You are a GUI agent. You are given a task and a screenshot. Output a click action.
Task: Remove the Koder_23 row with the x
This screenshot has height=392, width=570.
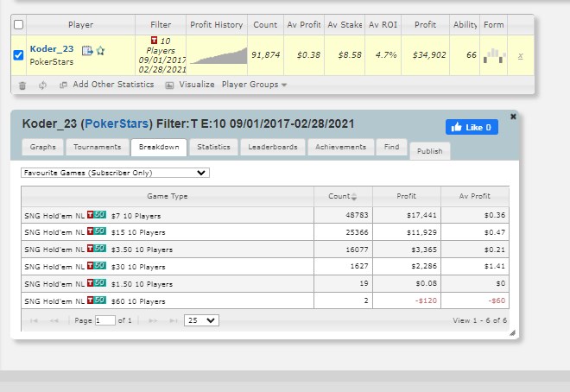coord(521,55)
